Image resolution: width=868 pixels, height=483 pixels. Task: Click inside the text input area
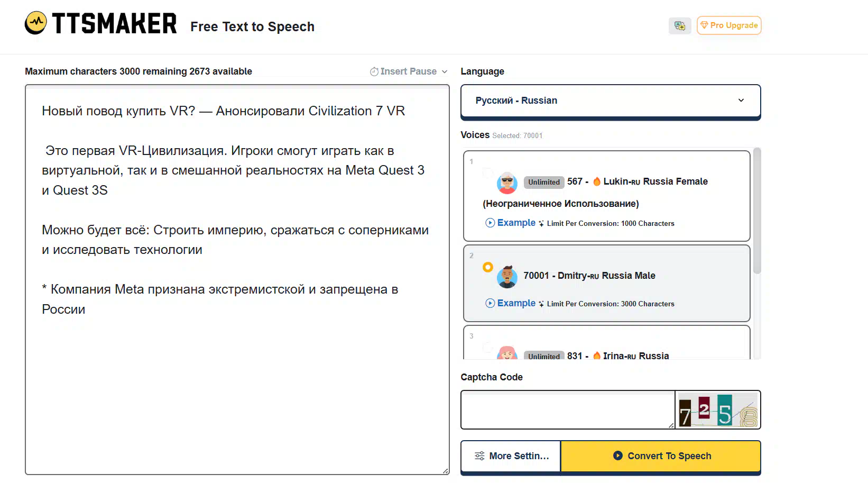(237, 279)
